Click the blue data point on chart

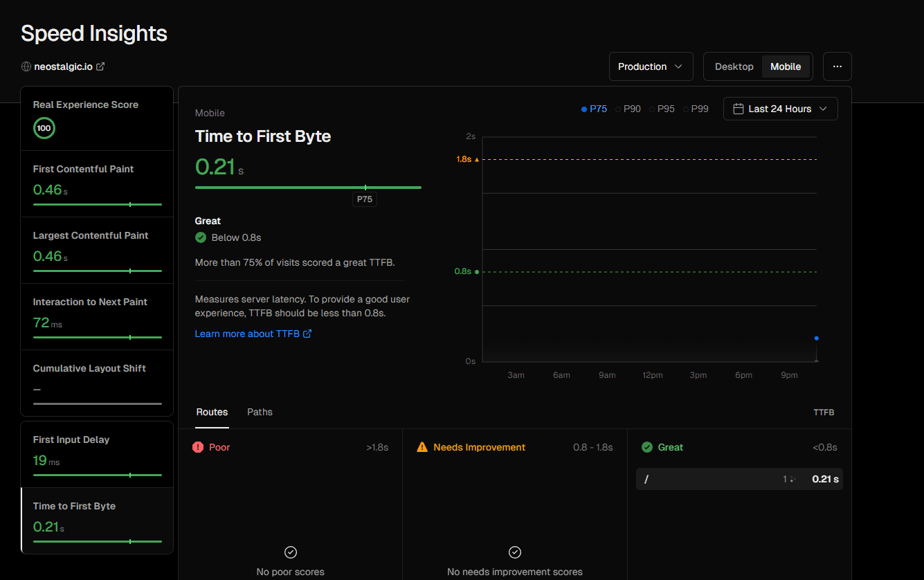[817, 338]
